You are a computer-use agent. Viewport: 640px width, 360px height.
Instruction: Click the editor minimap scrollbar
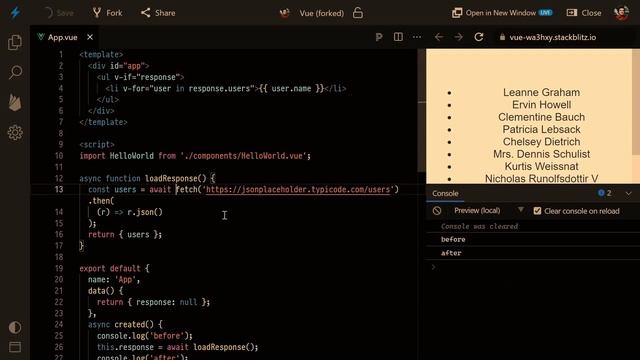(x=422, y=110)
